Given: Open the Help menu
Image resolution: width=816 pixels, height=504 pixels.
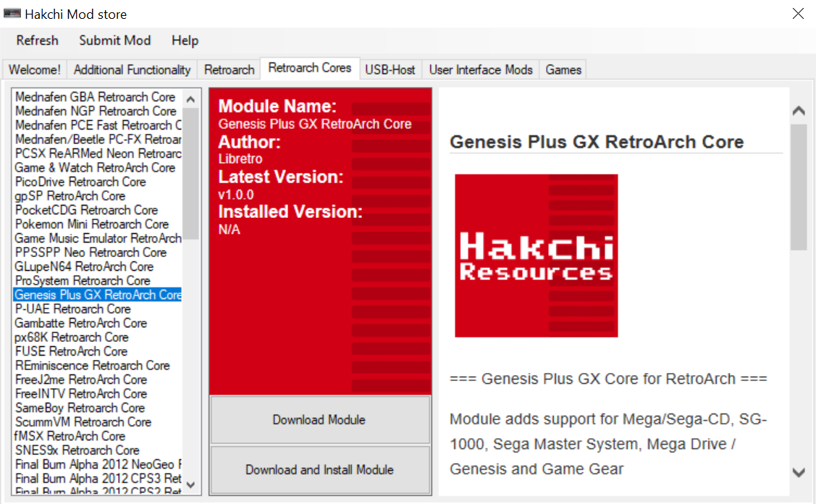Looking at the screenshot, I should click(185, 41).
